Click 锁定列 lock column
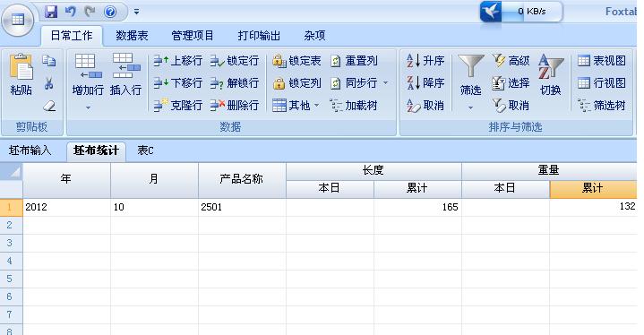The width and height of the screenshot is (644, 335). pyautogui.click(x=296, y=83)
